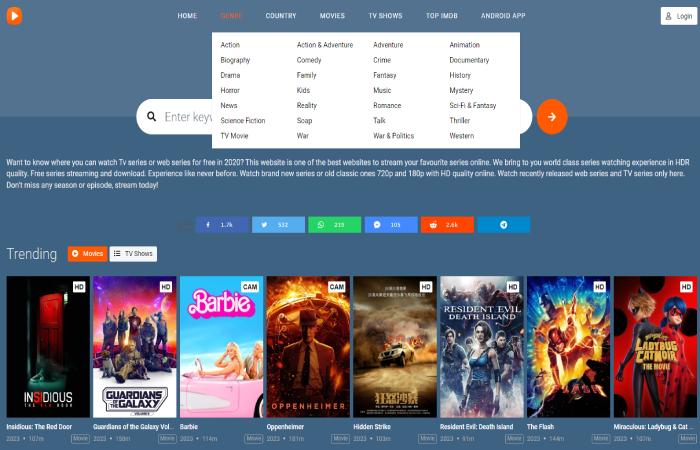Select Action genre

(230, 45)
